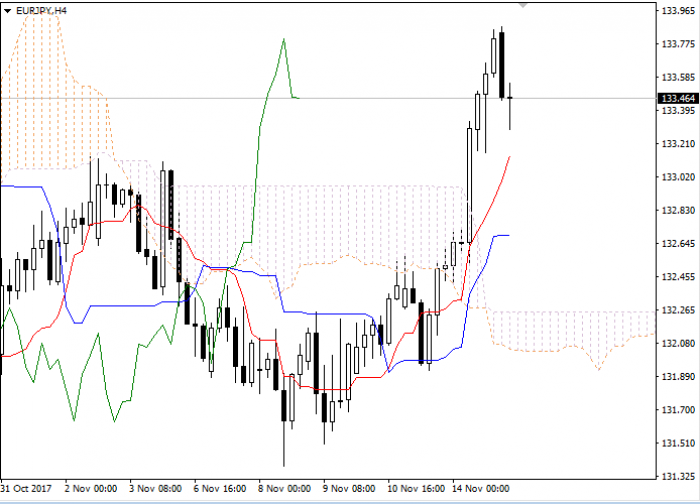Screen dimensions: 700x504
Task: Click the 10 Nov 16:00 time label
Action: click(416, 489)
